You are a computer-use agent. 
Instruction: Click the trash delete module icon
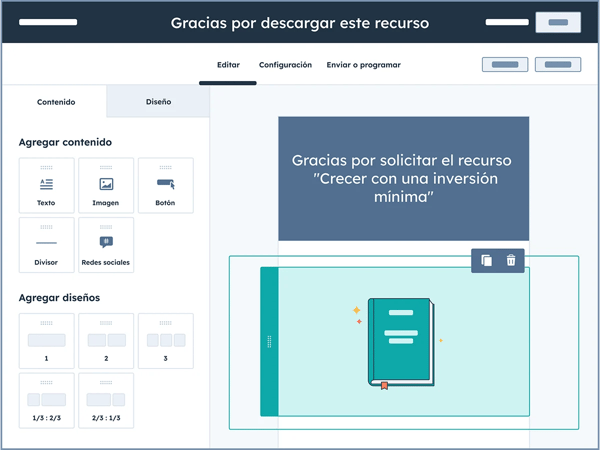click(x=511, y=261)
